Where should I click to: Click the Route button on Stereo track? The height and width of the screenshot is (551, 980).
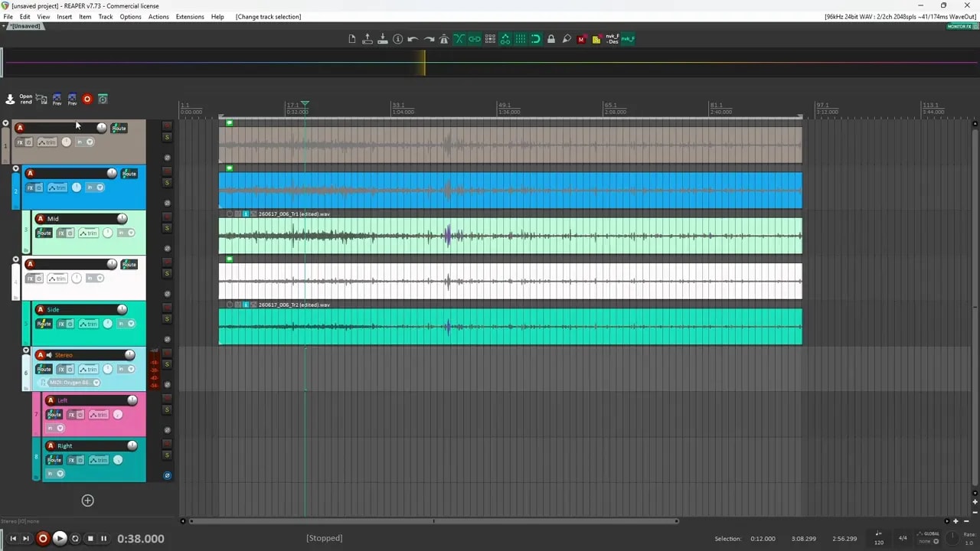[44, 369]
